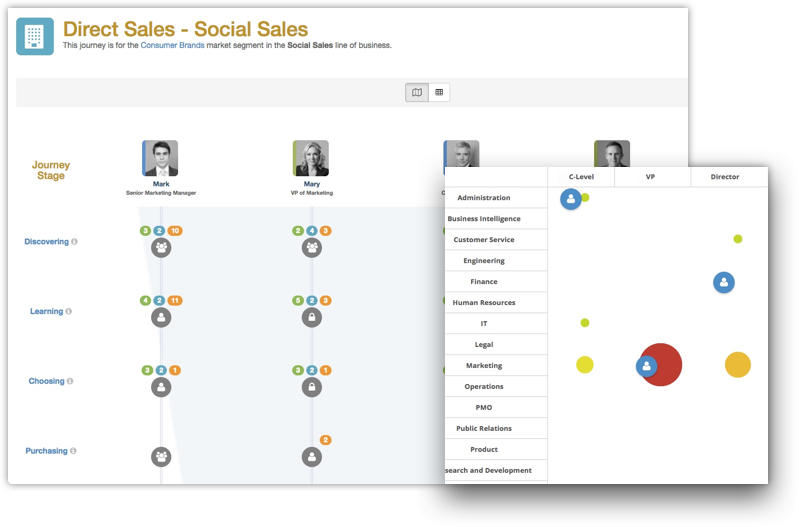Select the C-Level column header
The width and height of the screenshot is (799, 527).
581,177
